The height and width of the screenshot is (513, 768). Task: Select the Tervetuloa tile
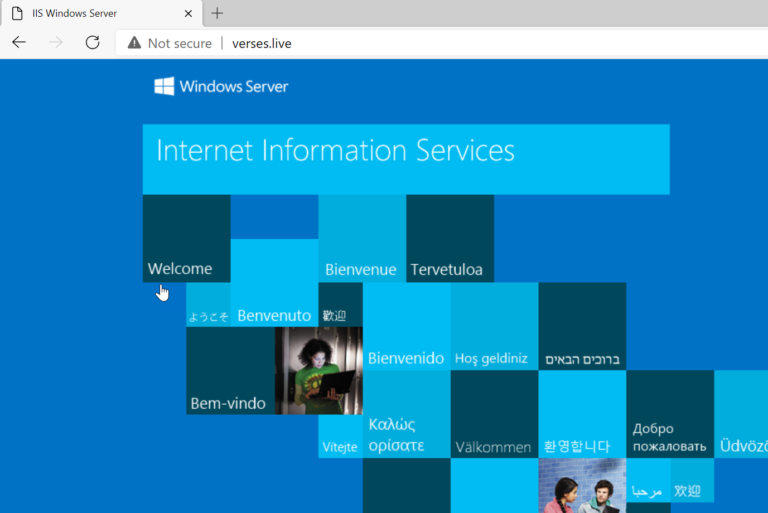(x=449, y=240)
